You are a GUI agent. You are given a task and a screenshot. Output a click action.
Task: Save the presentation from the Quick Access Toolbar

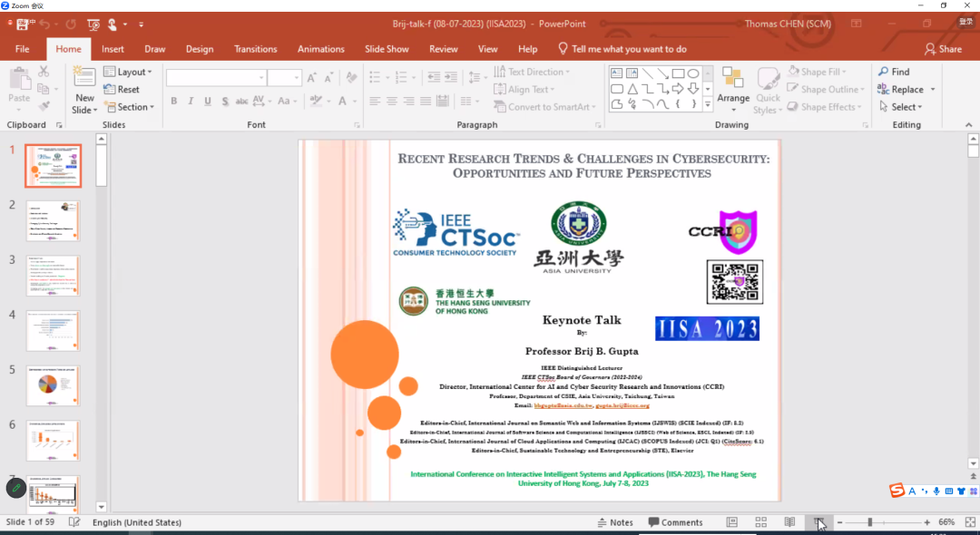point(23,24)
